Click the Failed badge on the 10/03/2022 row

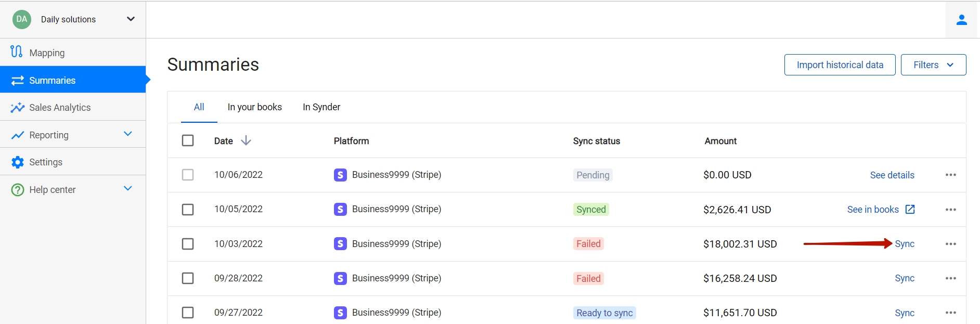tap(588, 244)
